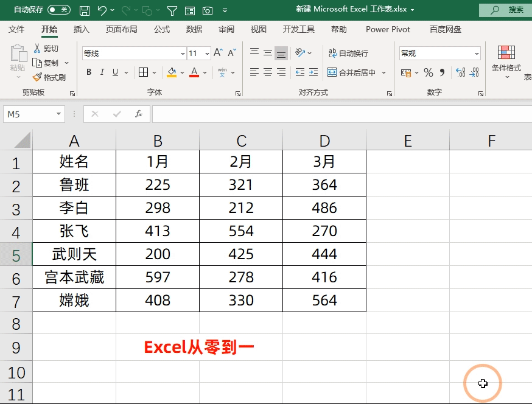
Task: Toggle Wrap Text (自动换行)
Action: point(348,54)
